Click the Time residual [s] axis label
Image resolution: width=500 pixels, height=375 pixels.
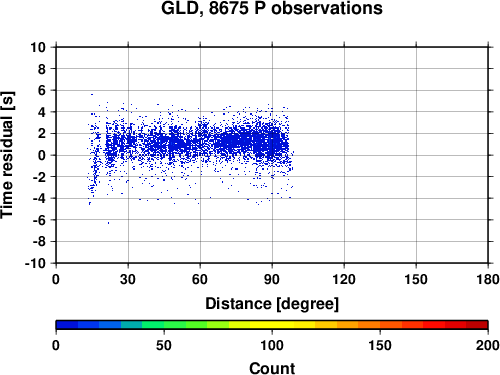[x=7, y=155]
